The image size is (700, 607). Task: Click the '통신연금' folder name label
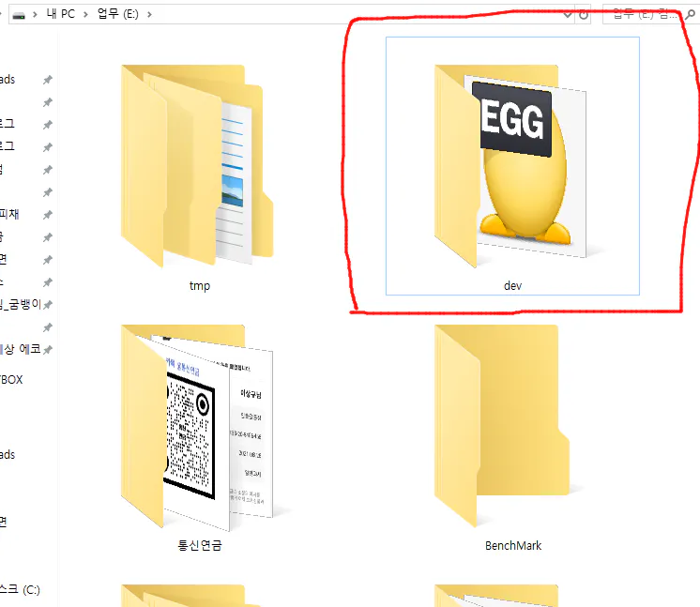(200, 545)
